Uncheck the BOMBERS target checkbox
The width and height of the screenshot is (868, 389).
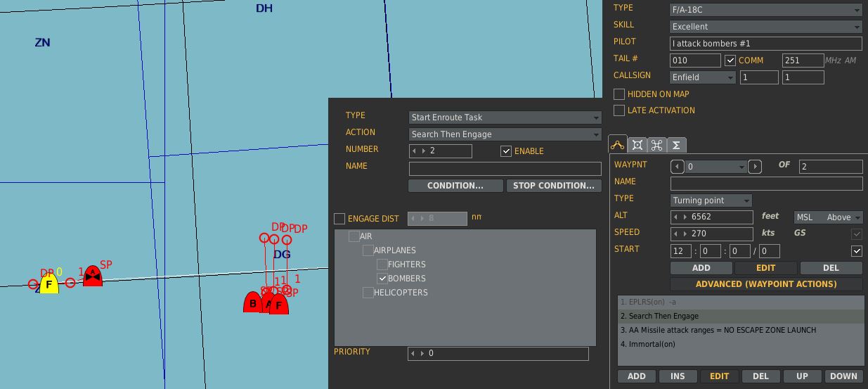click(382, 279)
